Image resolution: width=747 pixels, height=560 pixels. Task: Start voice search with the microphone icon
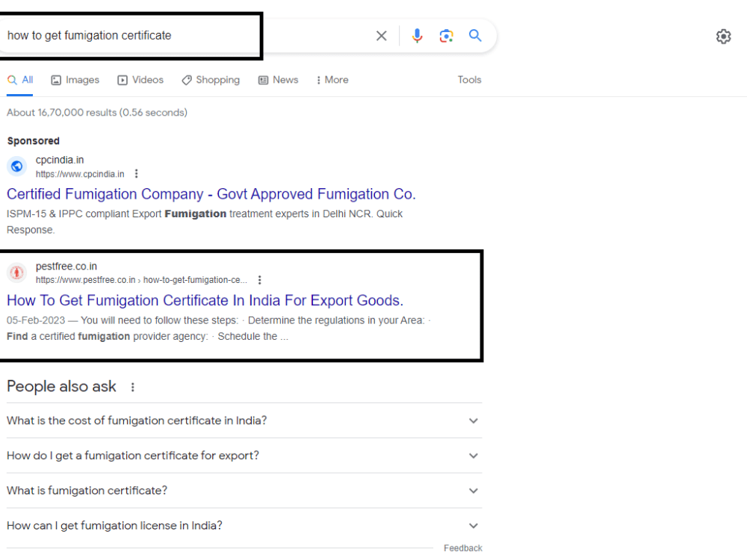tap(417, 36)
